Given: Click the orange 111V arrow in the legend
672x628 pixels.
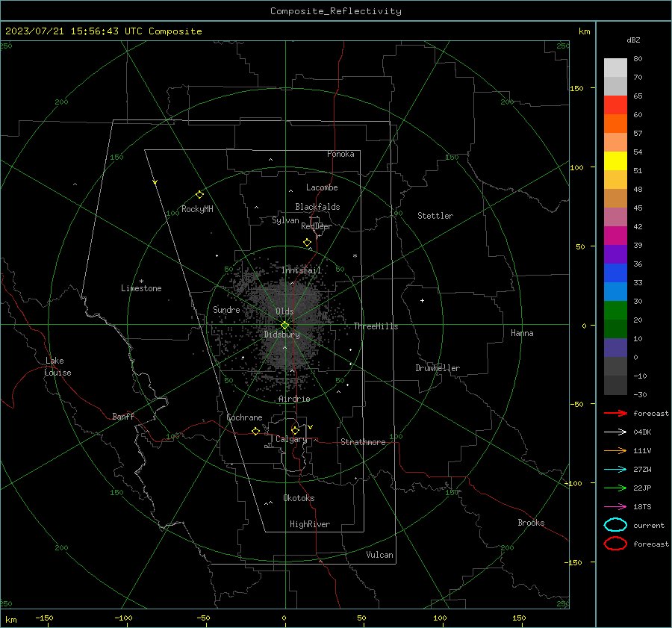Looking at the screenshot, I should pyautogui.click(x=615, y=450).
